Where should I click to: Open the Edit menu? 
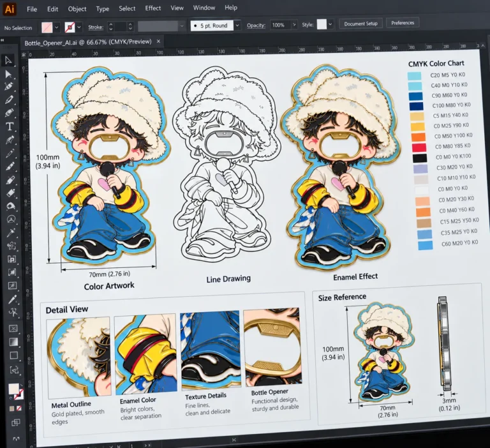point(52,9)
